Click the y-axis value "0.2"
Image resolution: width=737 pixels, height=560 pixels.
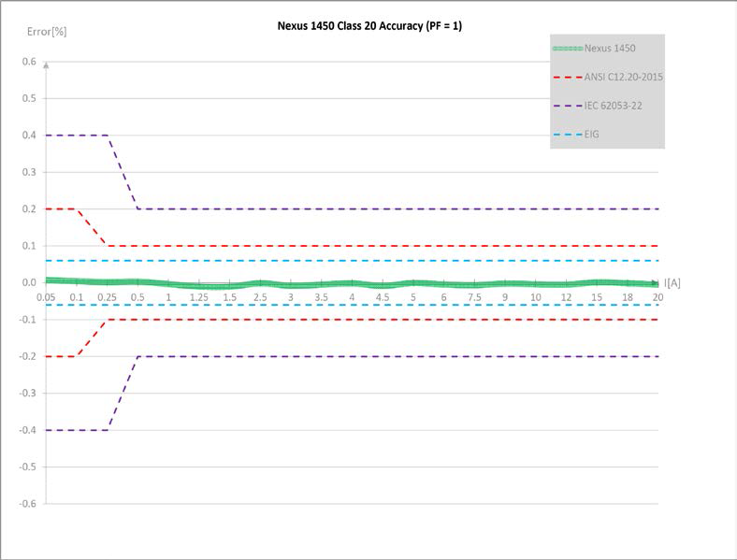pos(29,209)
